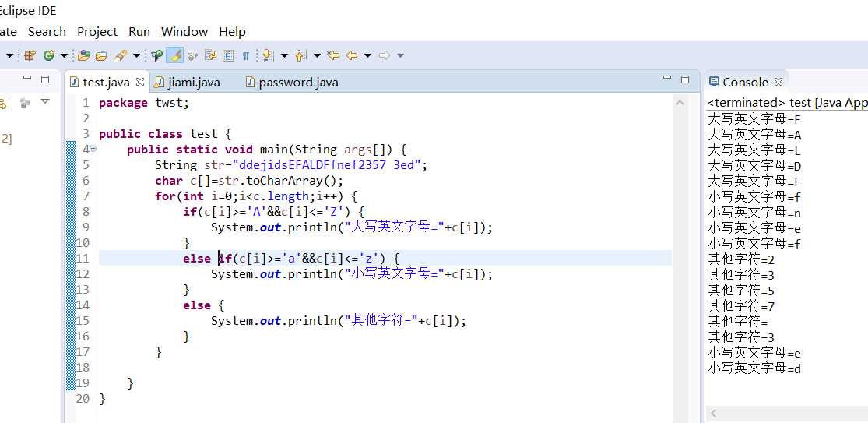Select the Console view tab

coord(745,82)
